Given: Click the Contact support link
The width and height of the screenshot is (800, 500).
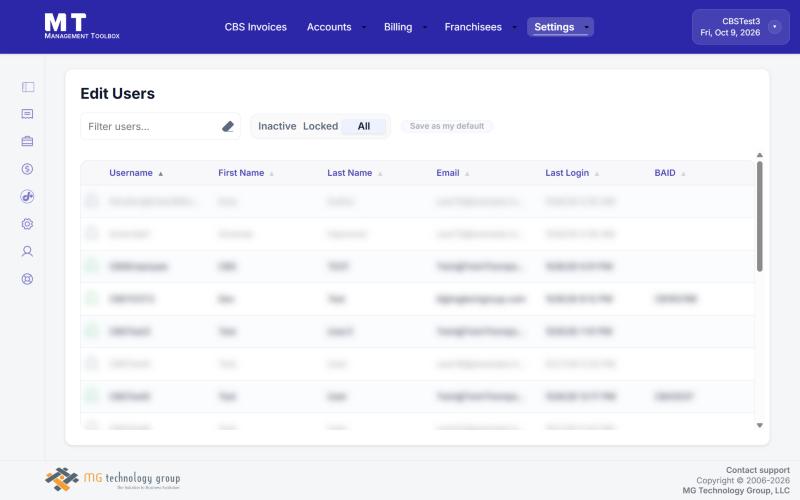Looking at the screenshot, I should 758,470.
